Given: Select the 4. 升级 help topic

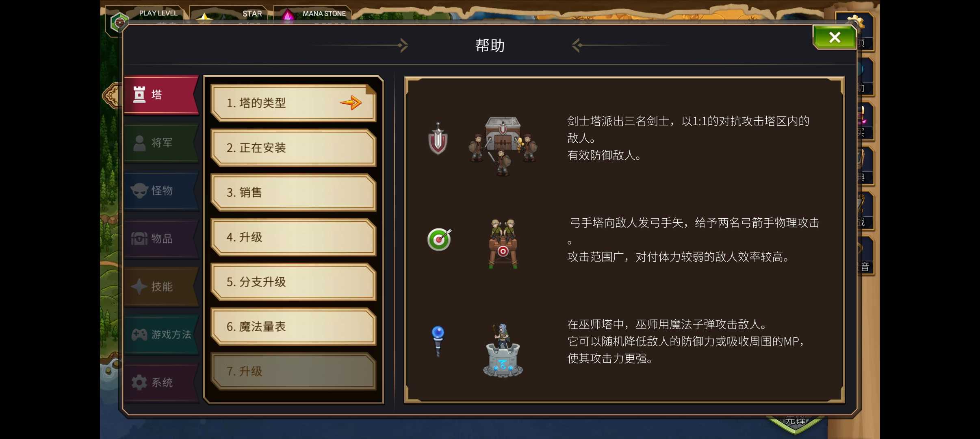Looking at the screenshot, I should click(293, 237).
